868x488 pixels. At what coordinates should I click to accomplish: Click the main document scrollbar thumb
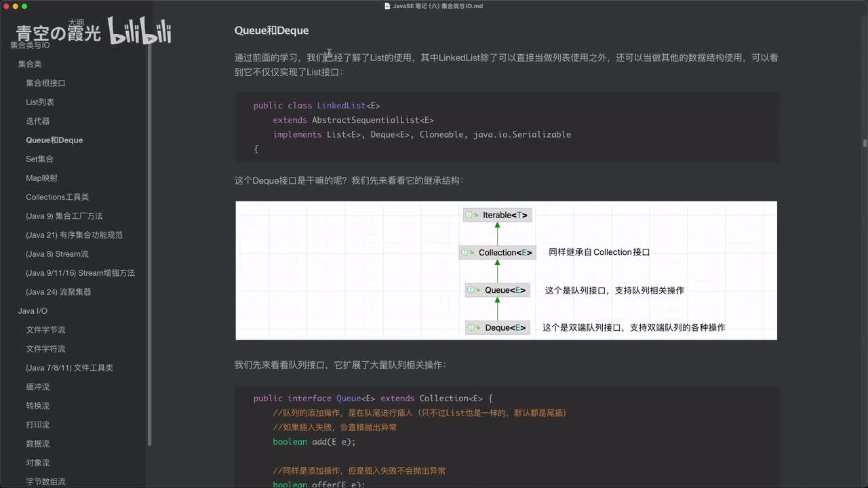tap(865, 143)
